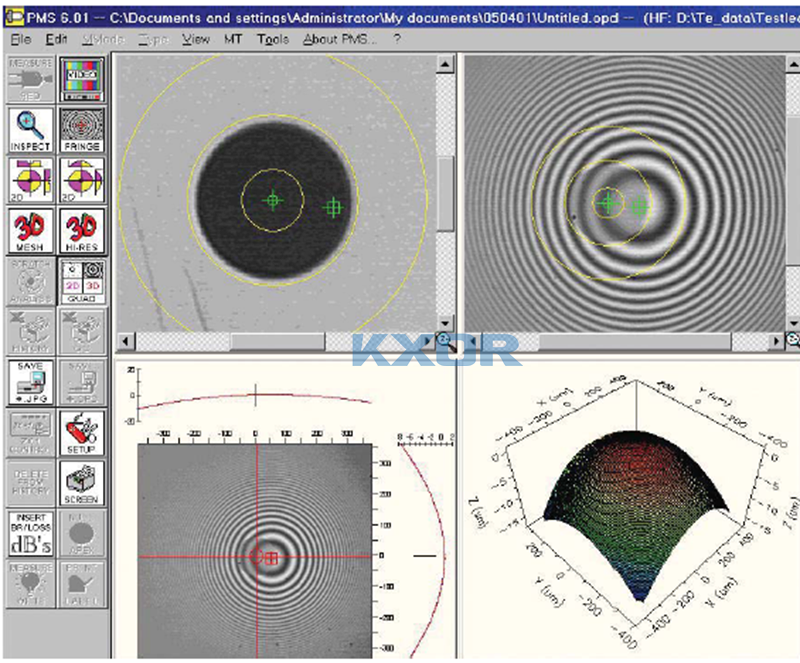The image size is (800, 663).
Task: Click the green center crosshair in the video pane
Action: pyautogui.click(x=273, y=200)
